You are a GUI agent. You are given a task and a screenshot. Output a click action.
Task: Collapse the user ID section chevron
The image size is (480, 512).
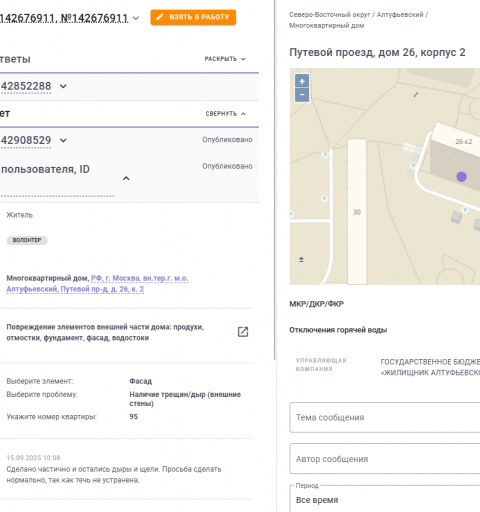(x=126, y=178)
